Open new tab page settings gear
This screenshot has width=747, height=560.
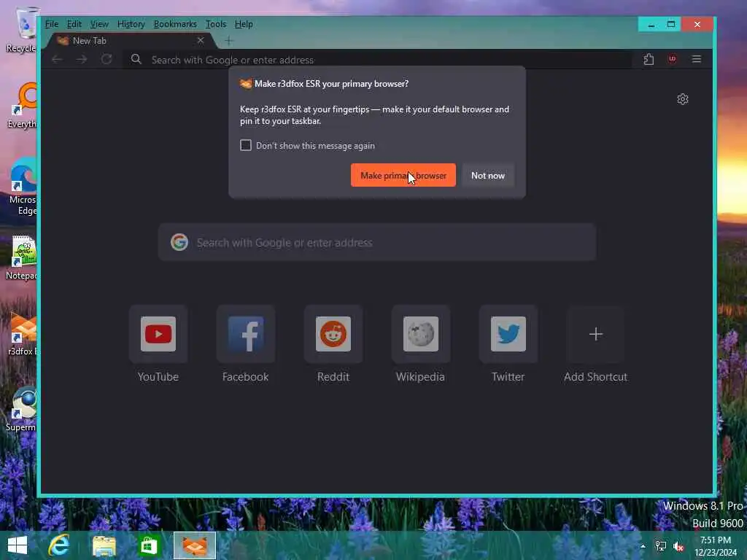click(x=683, y=99)
